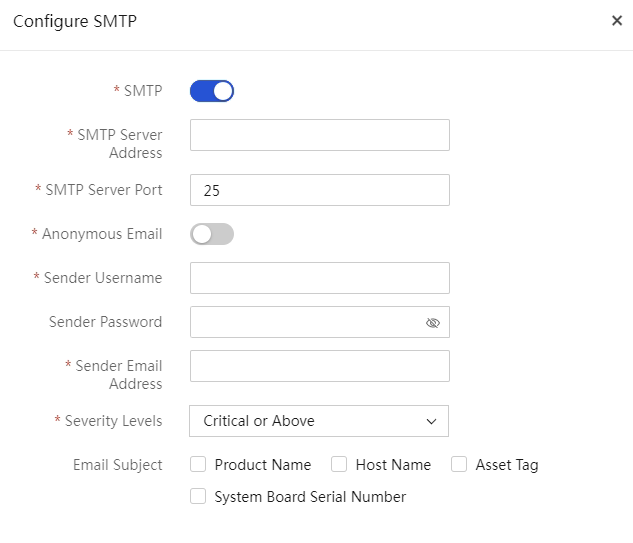Image resolution: width=633 pixels, height=543 pixels.
Task: Focus the SMTP Server Address field
Action: tap(320, 135)
